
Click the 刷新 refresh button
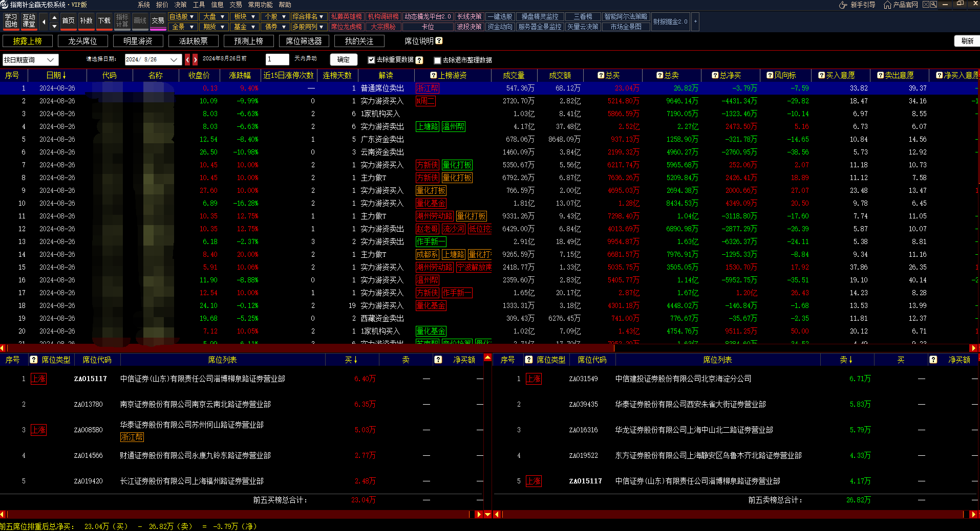click(x=967, y=41)
